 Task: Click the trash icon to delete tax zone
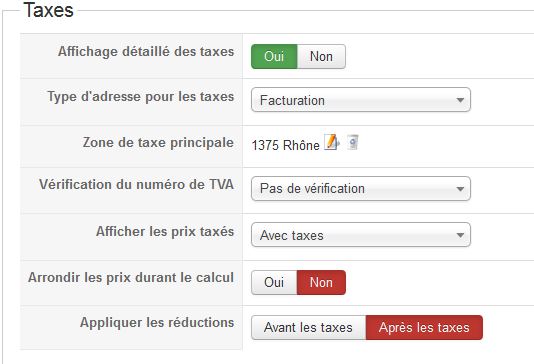pyautogui.click(x=353, y=142)
